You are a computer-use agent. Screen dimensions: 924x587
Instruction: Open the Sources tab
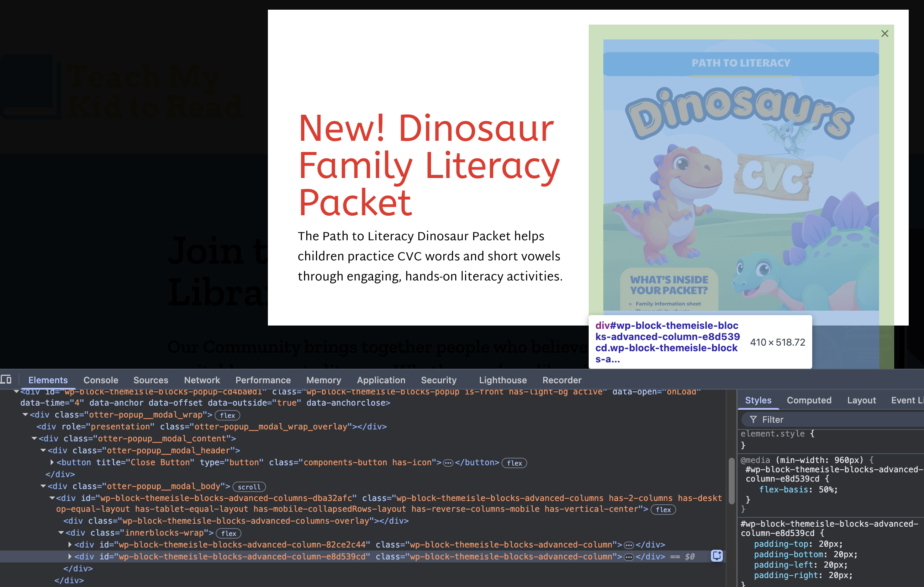click(x=151, y=380)
